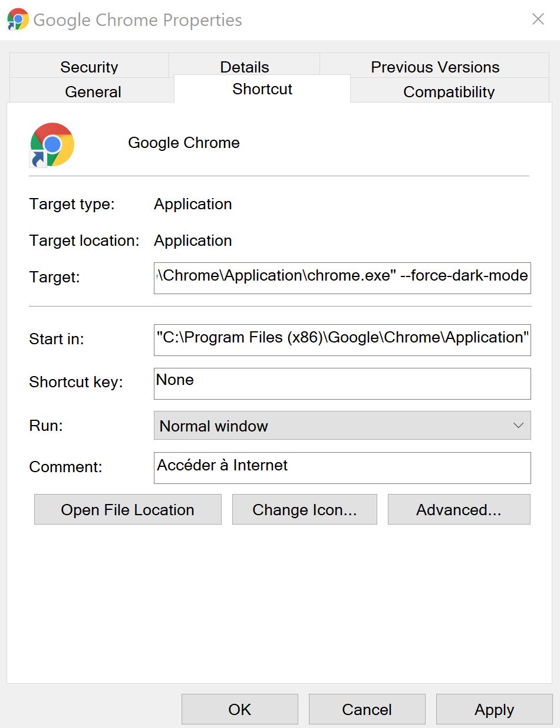Click the Chrome icon in the title bar
This screenshot has height=728, width=560.
tap(18, 19)
